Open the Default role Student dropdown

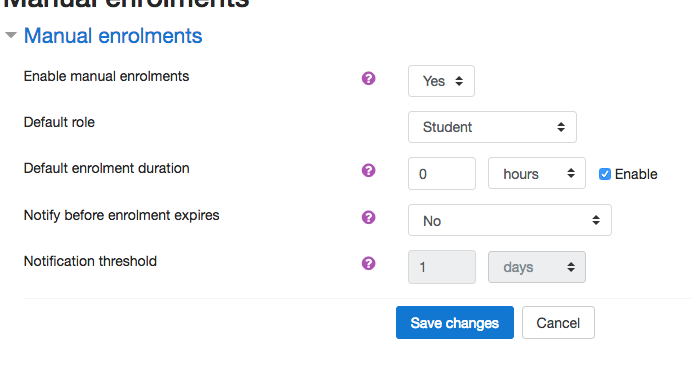click(x=492, y=127)
